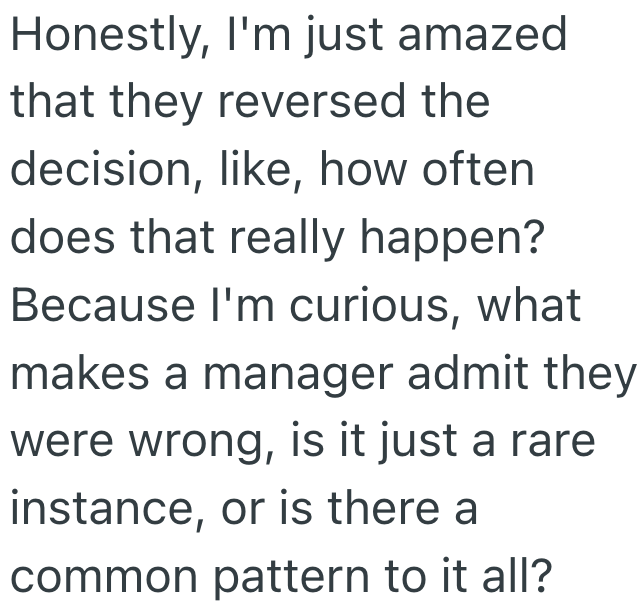The width and height of the screenshot is (644, 610).
Task: Click on the word "instance"
Action: (99, 506)
